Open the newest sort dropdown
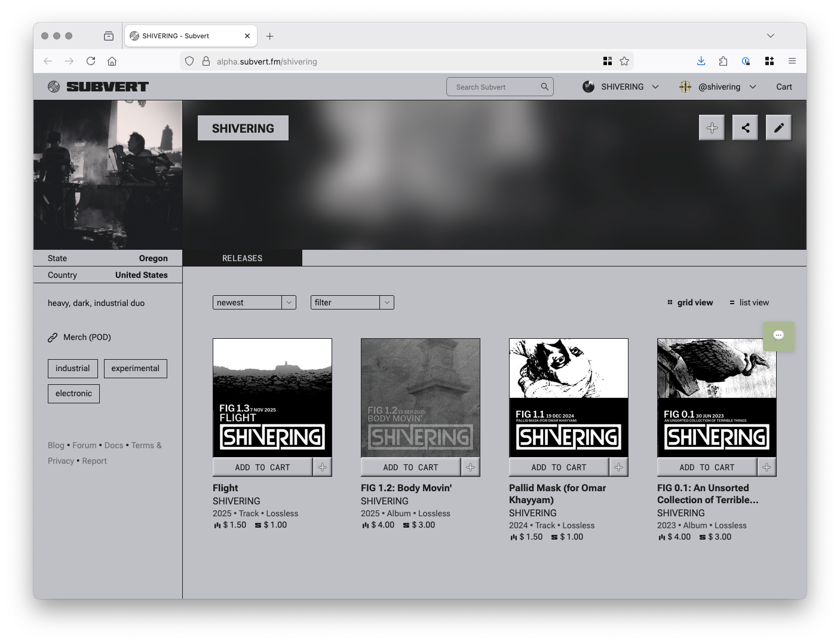Image resolution: width=840 pixels, height=643 pixels. [254, 302]
